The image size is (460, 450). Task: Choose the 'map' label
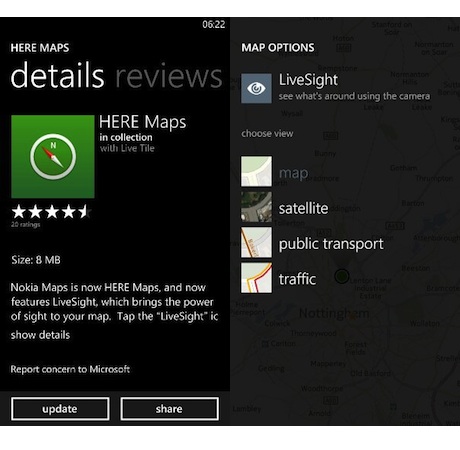(294, 173)
